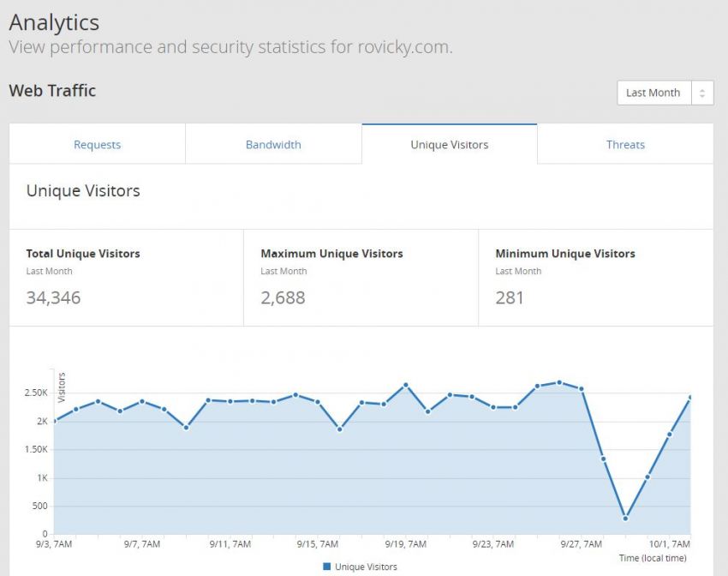Open the Bandwidth tab
The image size is (728, 576).
point(273,145)
